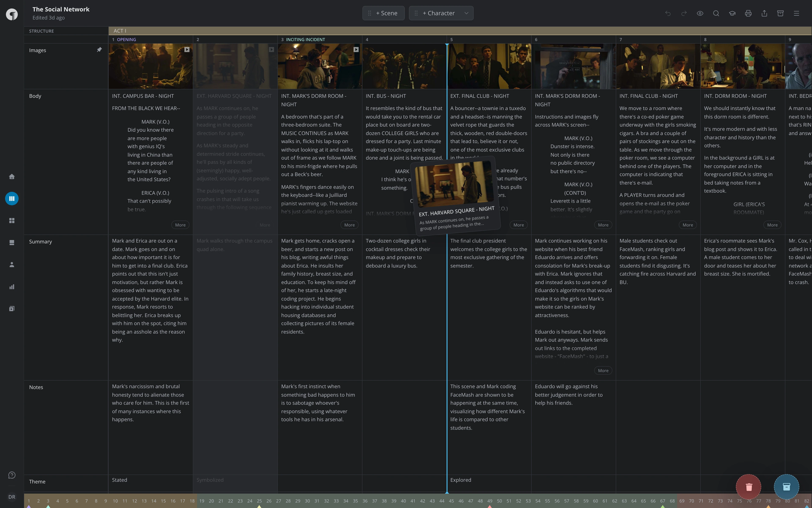The height and width of the screenshot is (508, 812).
Task: Click the graduation cap icon
Action: pyautogui.click(x=732, y=13)
